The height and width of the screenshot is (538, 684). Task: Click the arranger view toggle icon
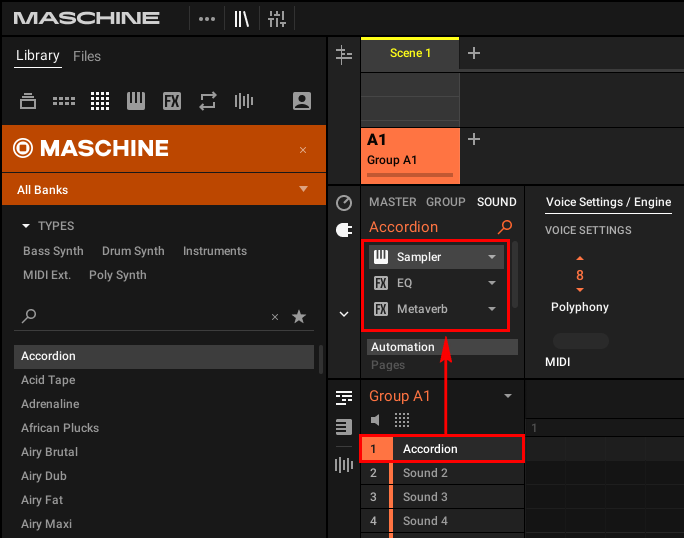[344, 55]
